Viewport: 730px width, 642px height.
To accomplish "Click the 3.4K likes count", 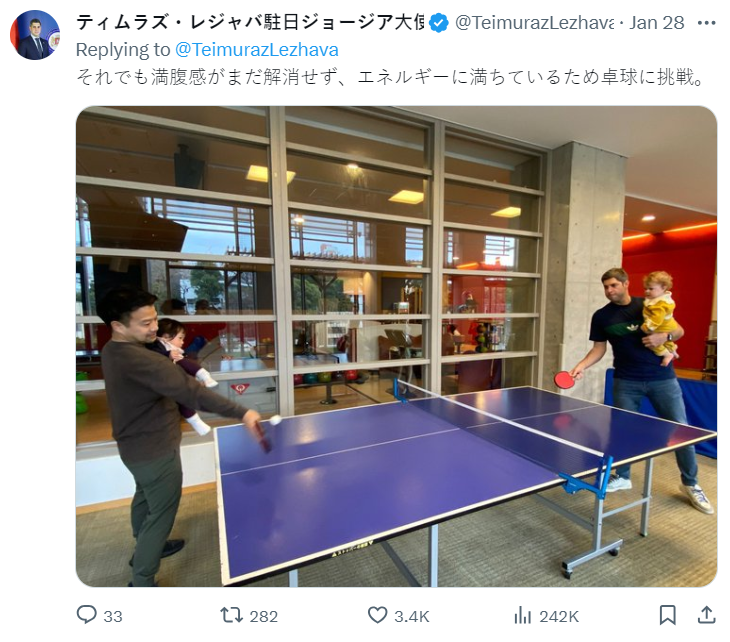I will pos(412,616).
